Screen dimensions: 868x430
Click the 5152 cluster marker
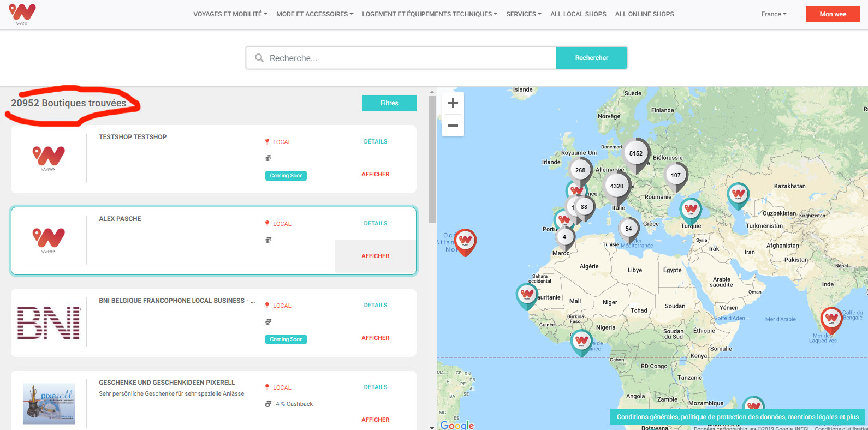pos(635,153)
